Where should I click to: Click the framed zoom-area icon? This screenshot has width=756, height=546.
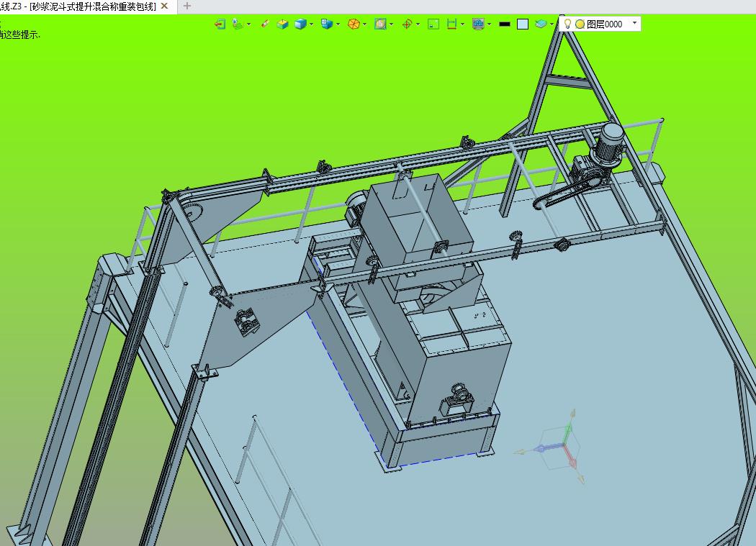coord(380,24)
